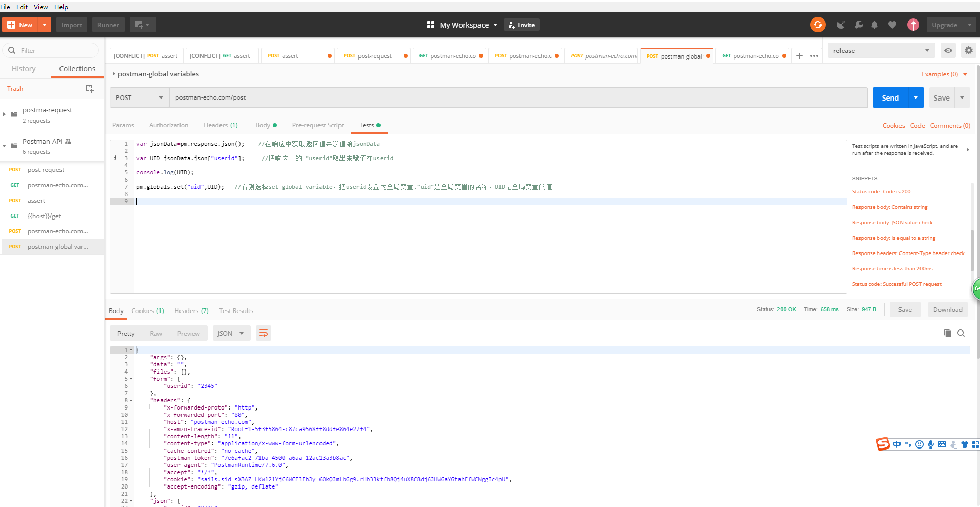980x507 pixels.
Task: Collapse the Postman-API collection
Action: tap(4, 146)
